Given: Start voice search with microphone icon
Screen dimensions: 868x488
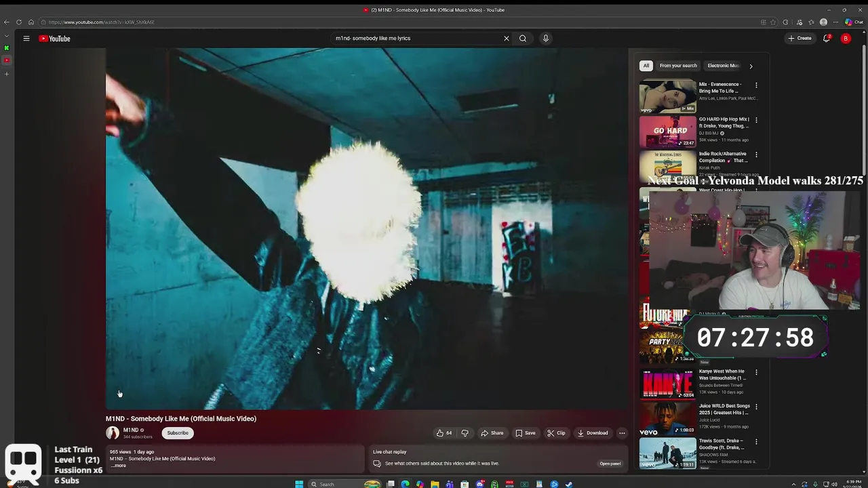Looking at the screenshot, I should [x=545, y=39].
